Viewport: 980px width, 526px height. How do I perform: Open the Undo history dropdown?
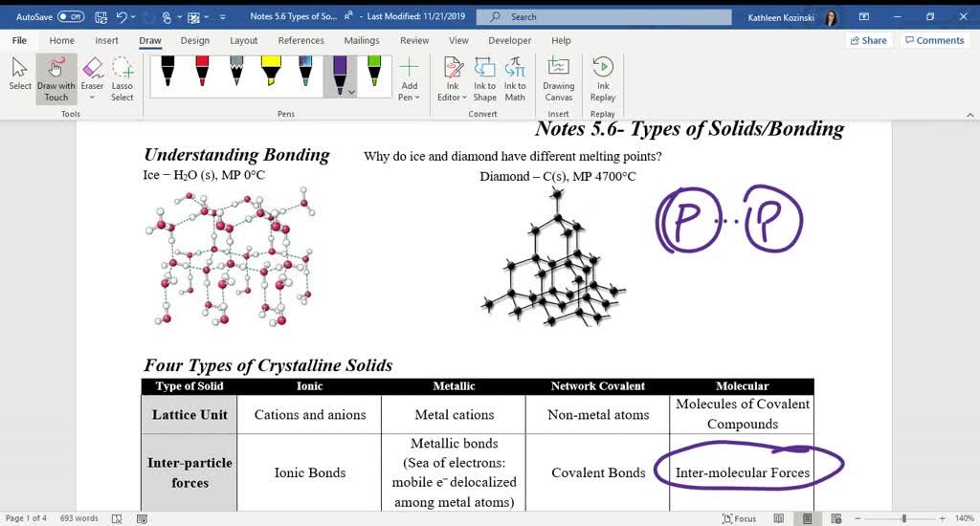(x=133, y=17)
